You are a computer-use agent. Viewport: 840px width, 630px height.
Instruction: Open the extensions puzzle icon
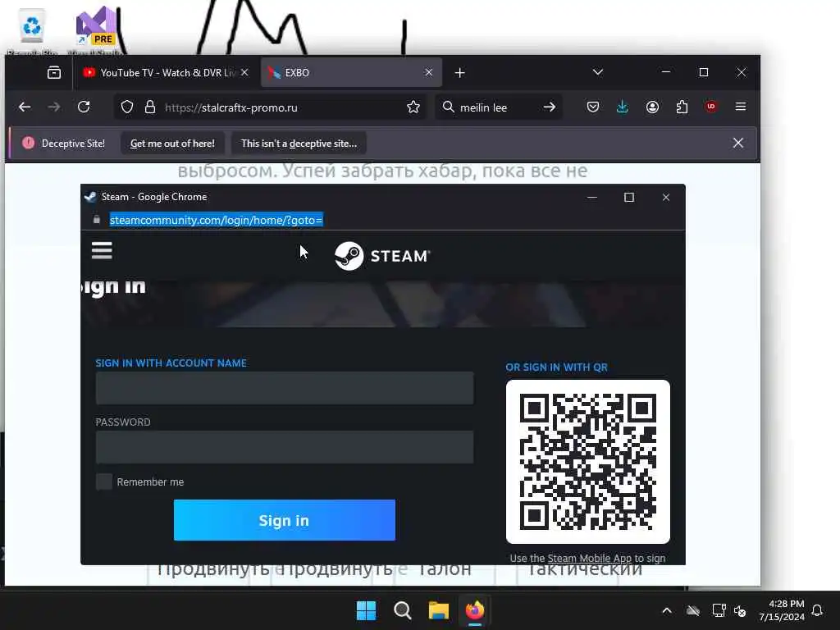(682, 107)
